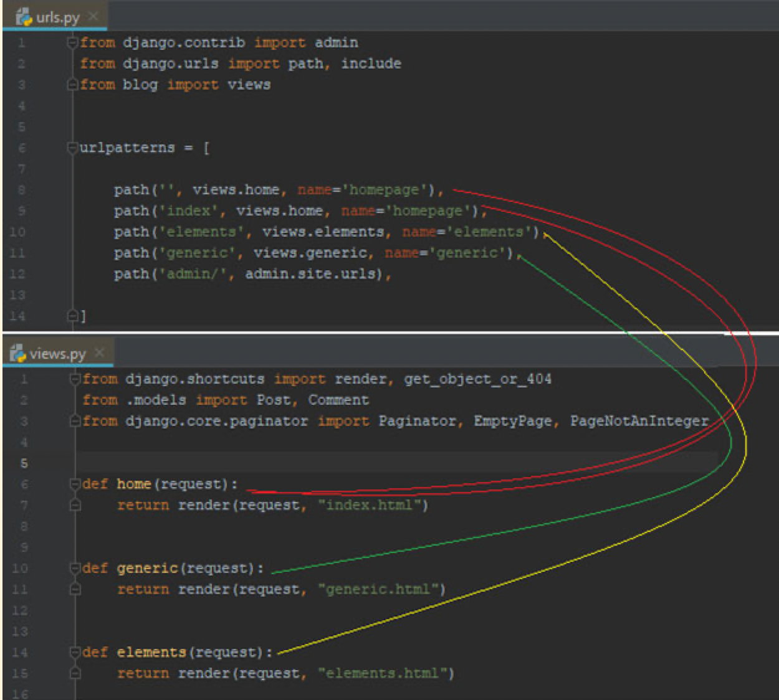Click the Python file icon on views.py tab
Image resolution: width=779 pixels, height=700 pixels.
17,354
